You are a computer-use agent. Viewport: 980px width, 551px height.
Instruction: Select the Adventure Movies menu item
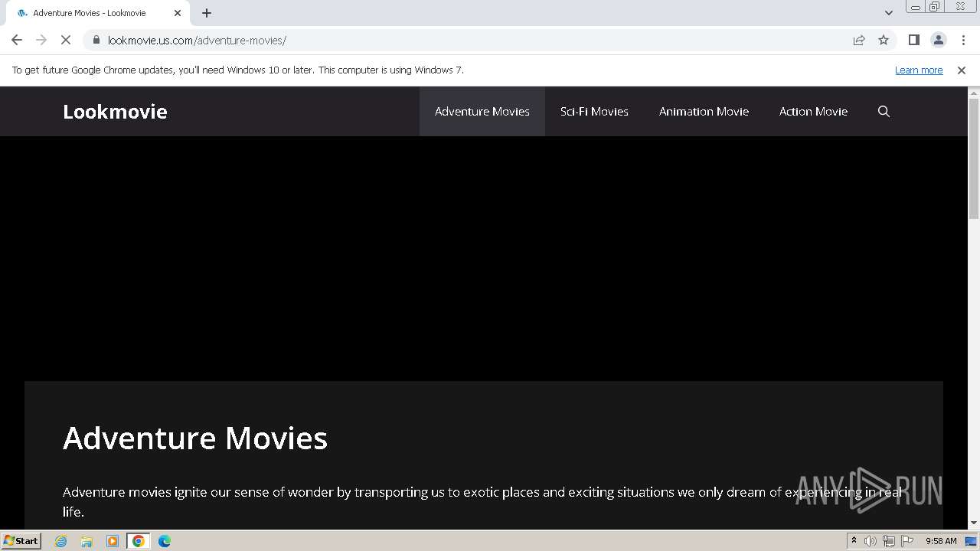482,112
